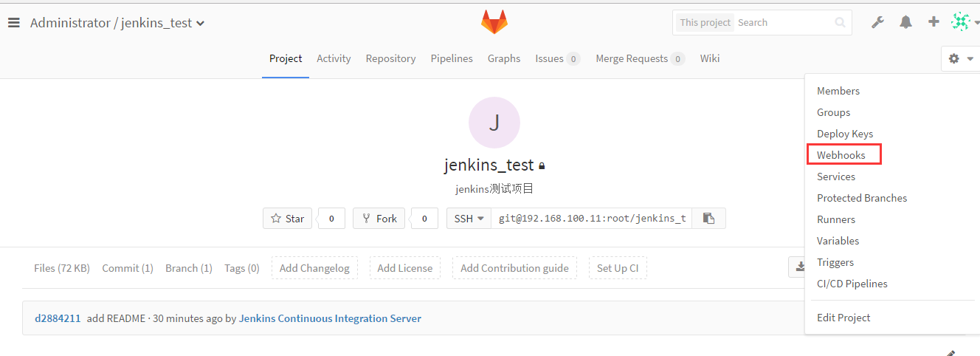Switch to the Pipelines tab
This screenshot has height=356, width=980.
[452, 58]
